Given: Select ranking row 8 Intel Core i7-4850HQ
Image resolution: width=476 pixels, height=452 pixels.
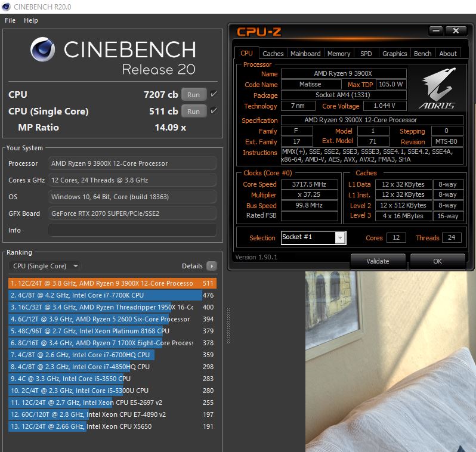Looking at the screenshot, I should point(112,367).
